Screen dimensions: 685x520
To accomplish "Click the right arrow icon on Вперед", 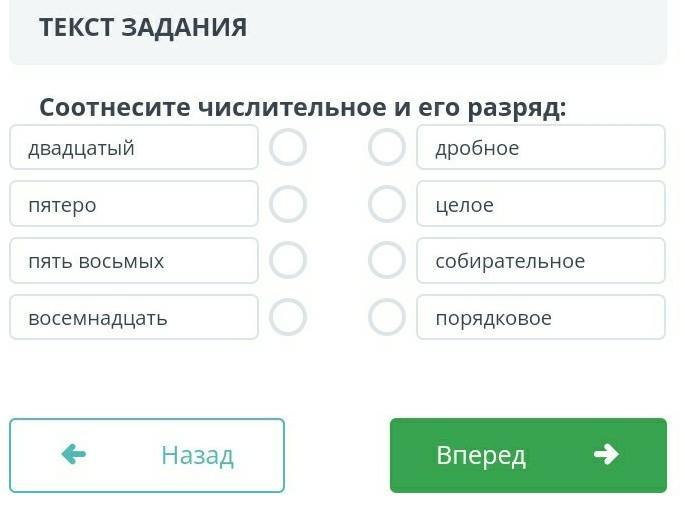I will (x=606, y=455).
